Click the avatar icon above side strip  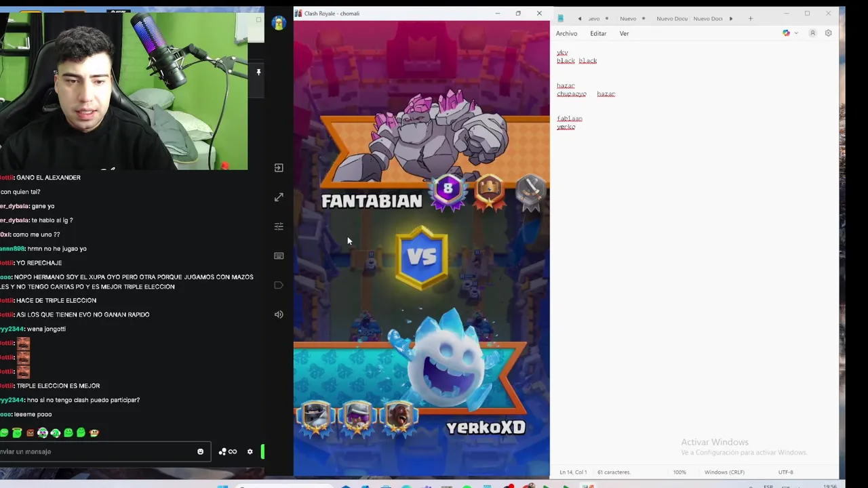pos(278,23)
